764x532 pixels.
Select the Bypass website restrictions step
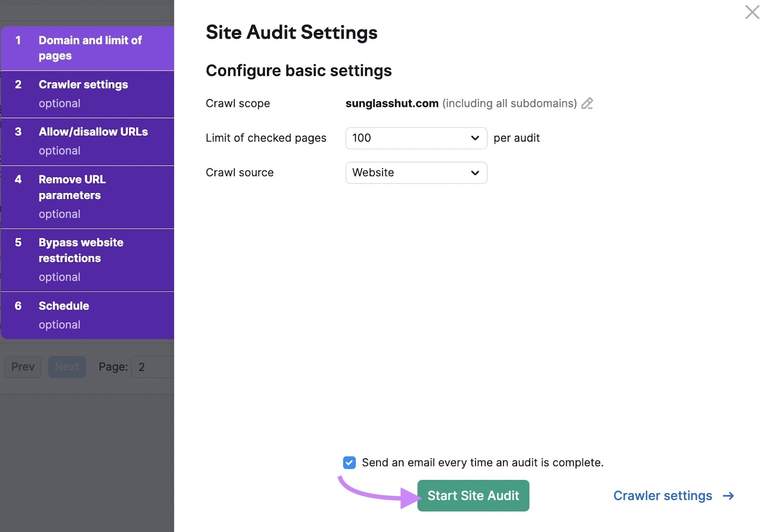tap(88, 259)
